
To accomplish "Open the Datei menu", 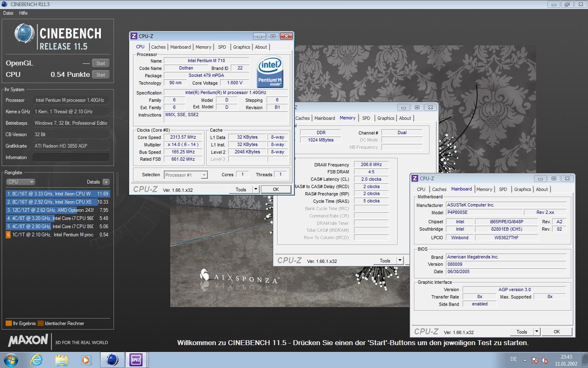I will [8, 13].
